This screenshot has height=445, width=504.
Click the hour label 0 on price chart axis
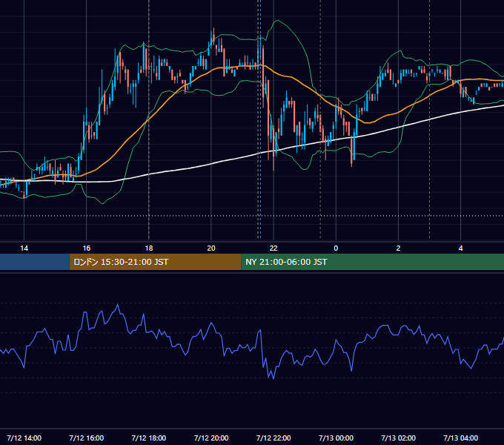pyautogui.click(x=336, y=248)
